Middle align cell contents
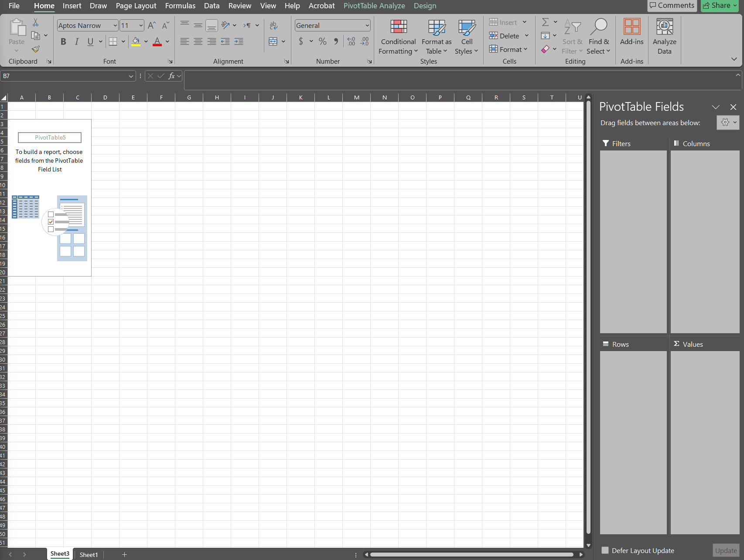The image size is (744, 560). pos(198,25)
